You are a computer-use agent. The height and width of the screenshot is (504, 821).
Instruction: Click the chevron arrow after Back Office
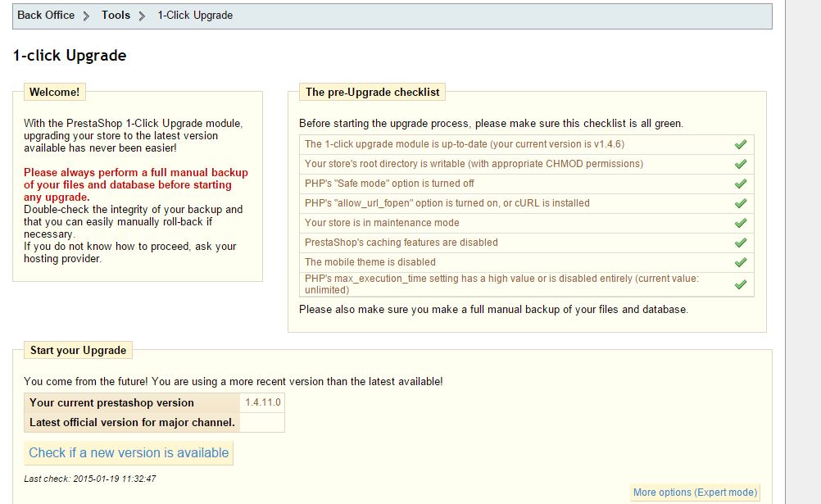pyautogui.click(x=87, y=16)
